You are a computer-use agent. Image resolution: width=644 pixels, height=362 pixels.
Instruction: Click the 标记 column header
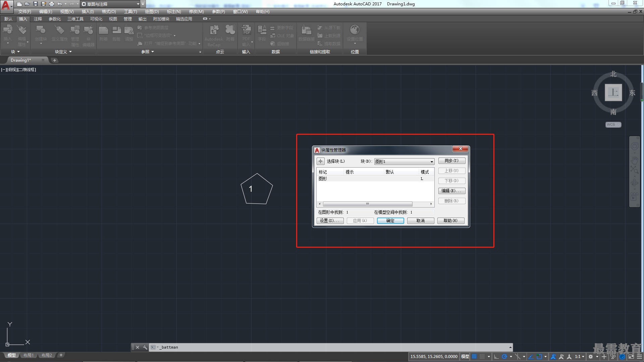(x=331, y=172)
